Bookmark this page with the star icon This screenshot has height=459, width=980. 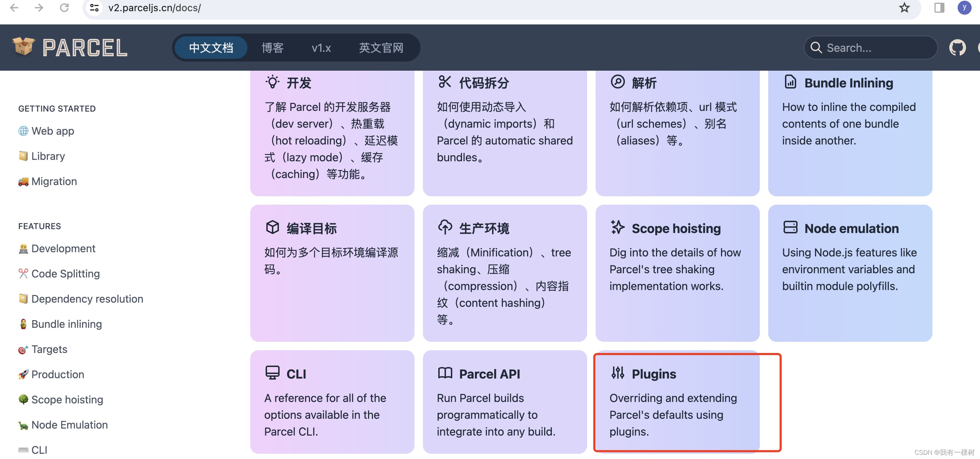904,8
